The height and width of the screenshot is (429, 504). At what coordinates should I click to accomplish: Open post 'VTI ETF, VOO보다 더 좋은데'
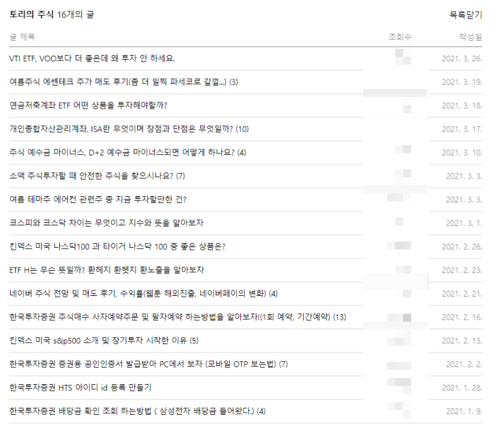(x=92, y=58)
